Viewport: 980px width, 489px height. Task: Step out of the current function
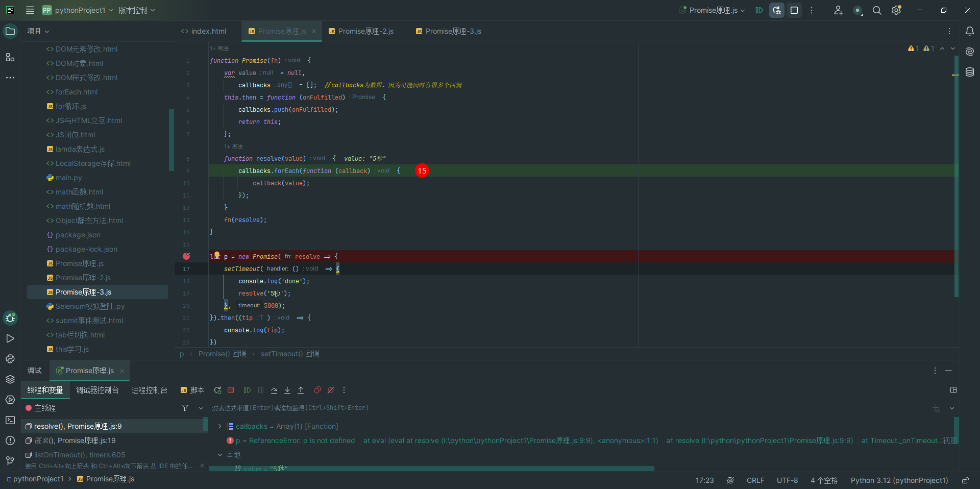click(x=301, y=390)
